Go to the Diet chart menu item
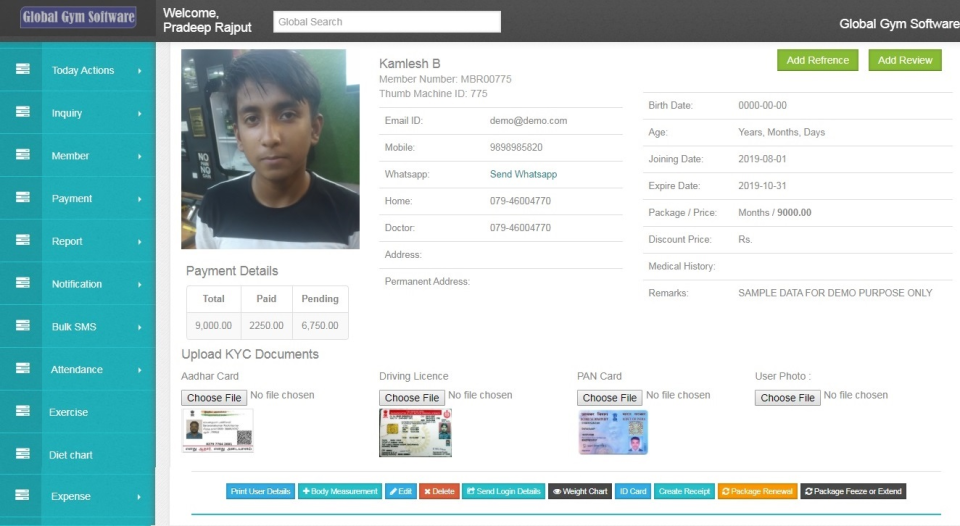 pyautogui.click(x=70, y=455)
